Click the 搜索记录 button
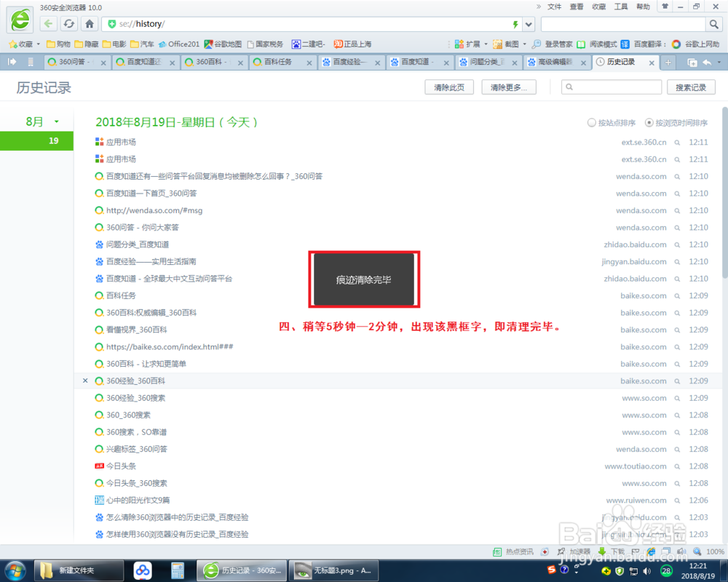This screenshot has width=728, height=582. click(691, 87)
